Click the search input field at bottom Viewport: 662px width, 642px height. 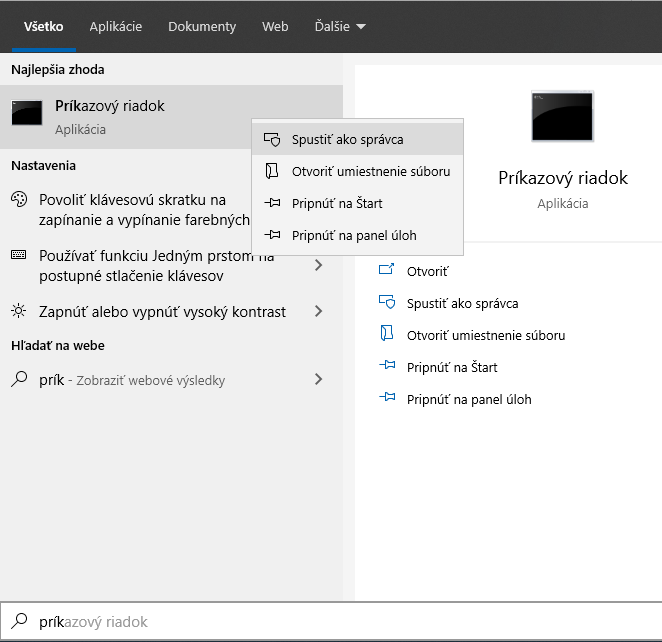[x=340, y=622]
